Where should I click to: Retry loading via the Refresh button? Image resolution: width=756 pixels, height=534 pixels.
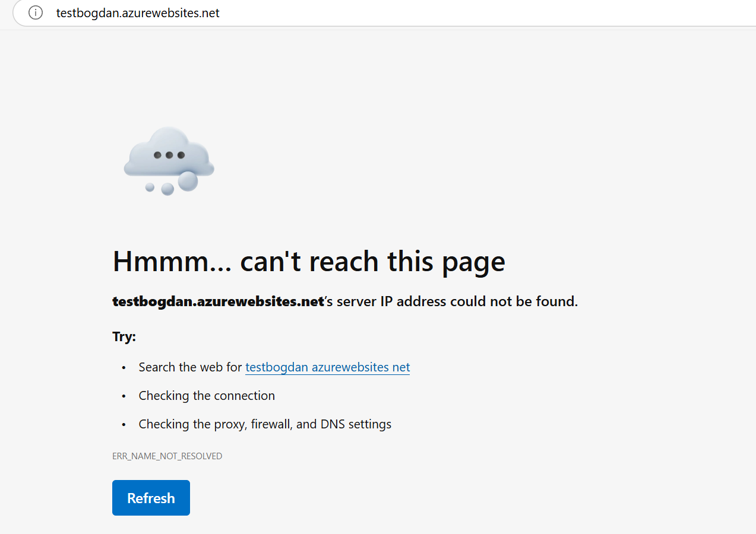tap(151, 497)
